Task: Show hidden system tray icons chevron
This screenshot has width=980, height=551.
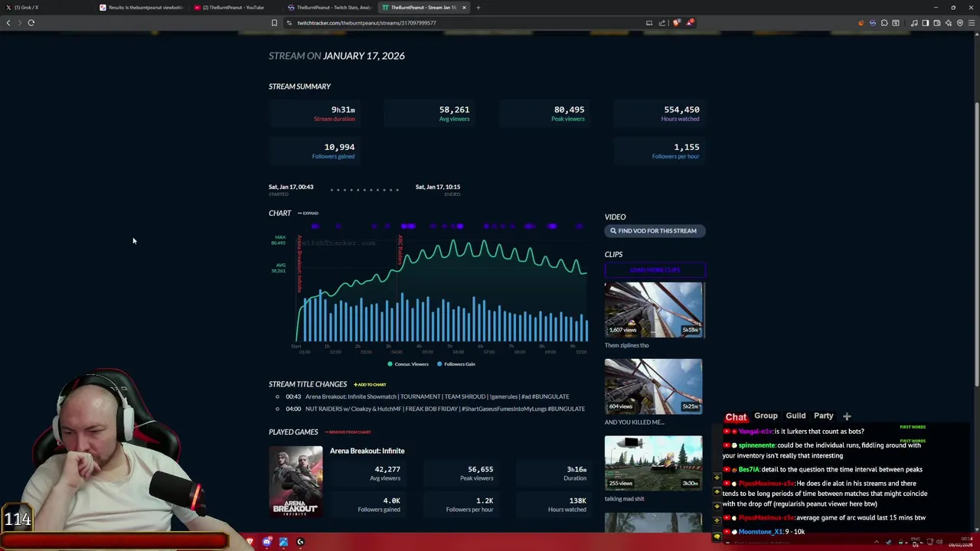Action: click(x=876, y=543)
